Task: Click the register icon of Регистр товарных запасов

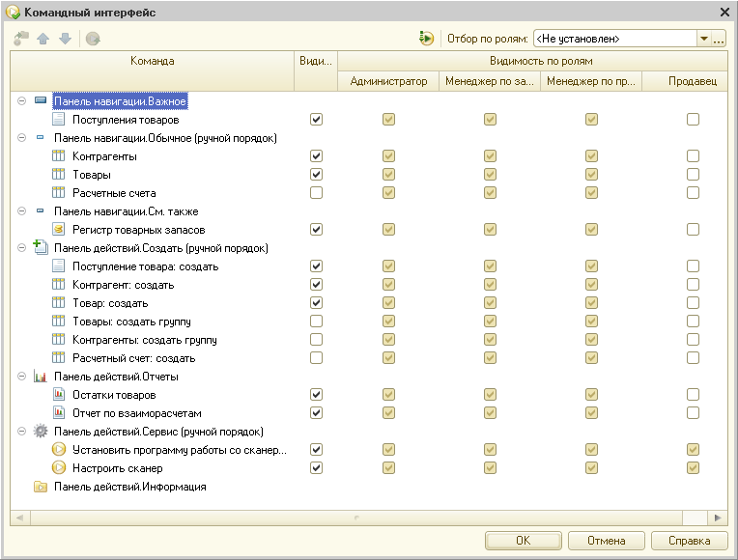Action: tap(58, 229)
